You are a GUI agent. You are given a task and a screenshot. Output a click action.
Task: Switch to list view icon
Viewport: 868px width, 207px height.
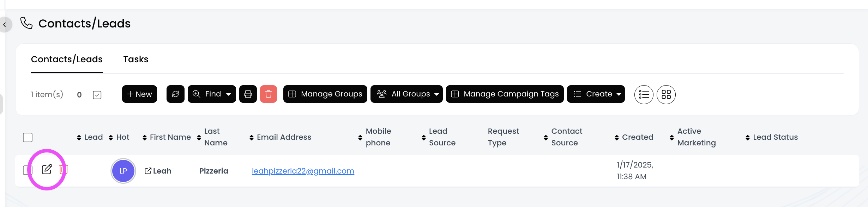tap(644, 95)
